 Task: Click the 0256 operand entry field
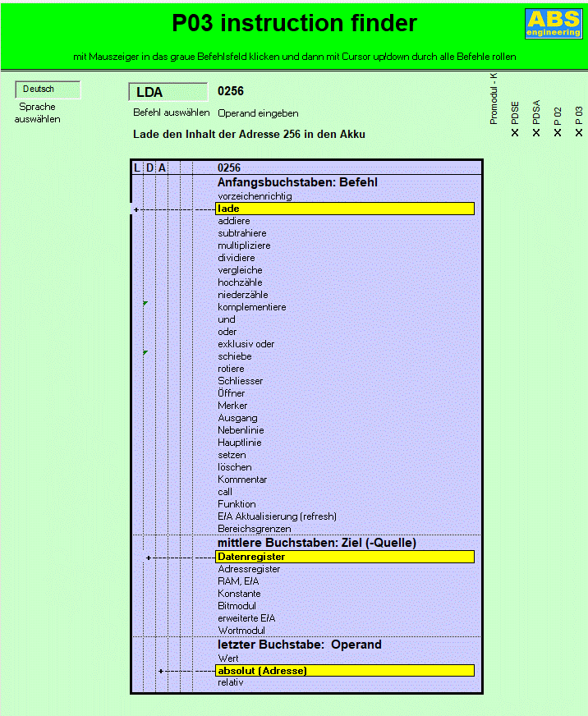pos(231,91)
